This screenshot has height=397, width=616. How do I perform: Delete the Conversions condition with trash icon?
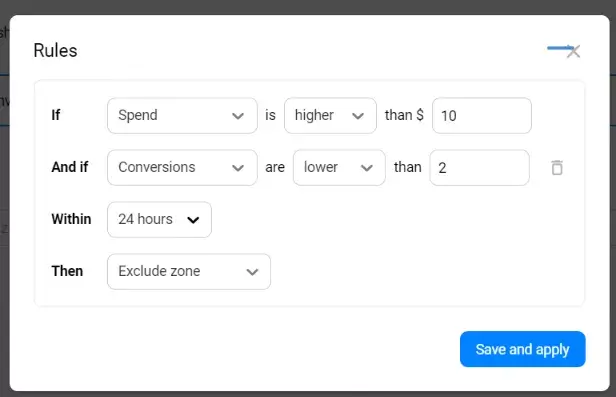point(557,168)
